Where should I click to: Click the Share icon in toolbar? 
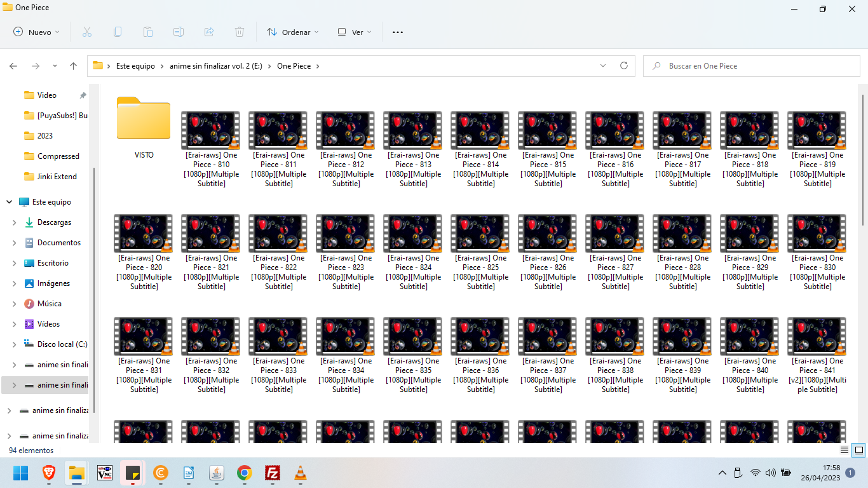209,32
